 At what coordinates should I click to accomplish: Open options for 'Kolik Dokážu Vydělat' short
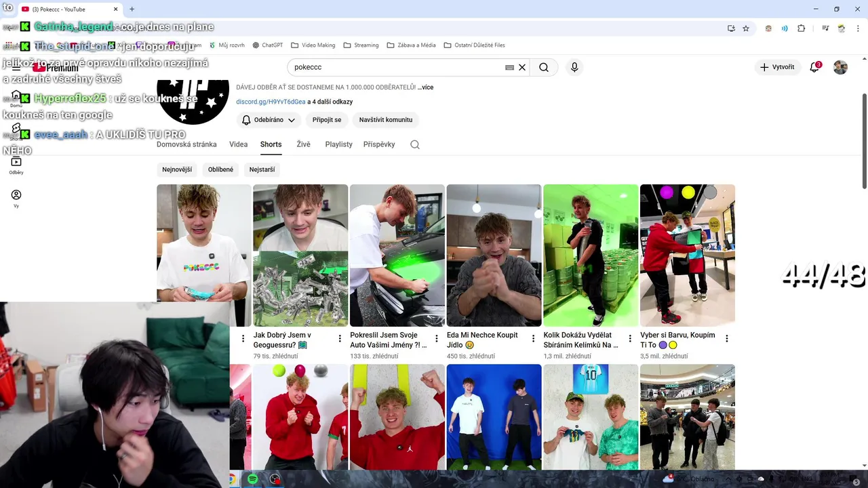(630, 338)
